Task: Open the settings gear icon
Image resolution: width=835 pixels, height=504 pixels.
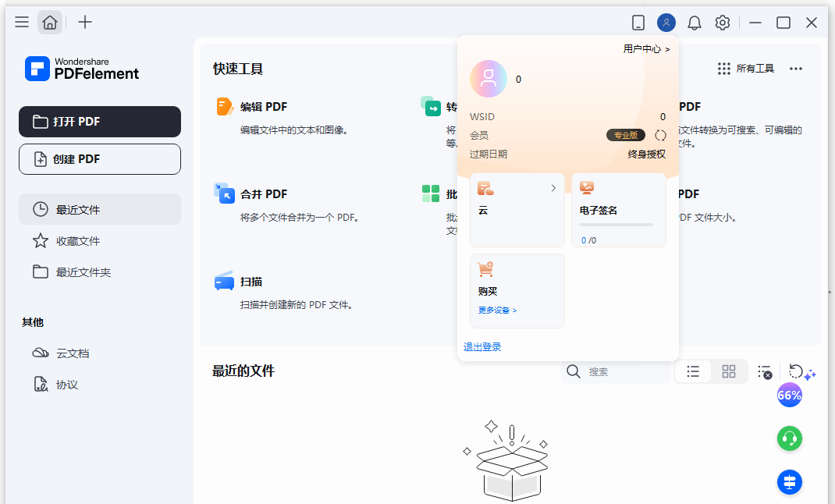Action: point(723,23)
